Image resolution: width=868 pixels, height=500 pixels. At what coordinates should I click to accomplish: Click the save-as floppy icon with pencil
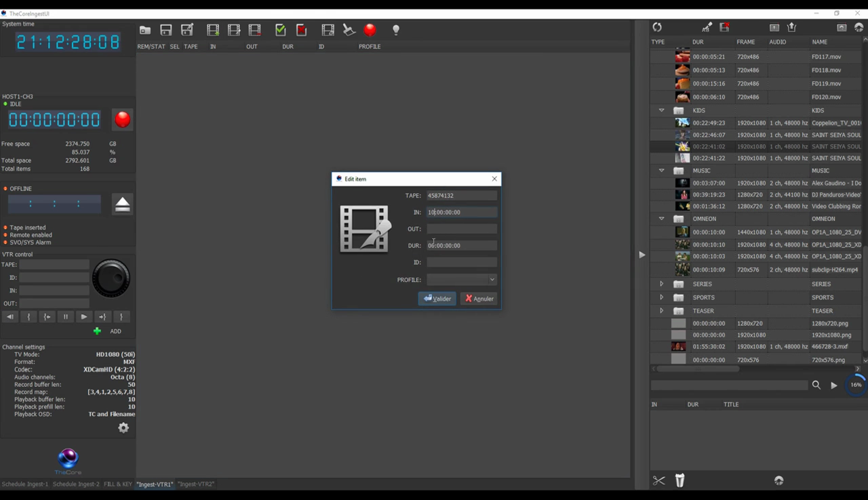click(x=187, y=30)
